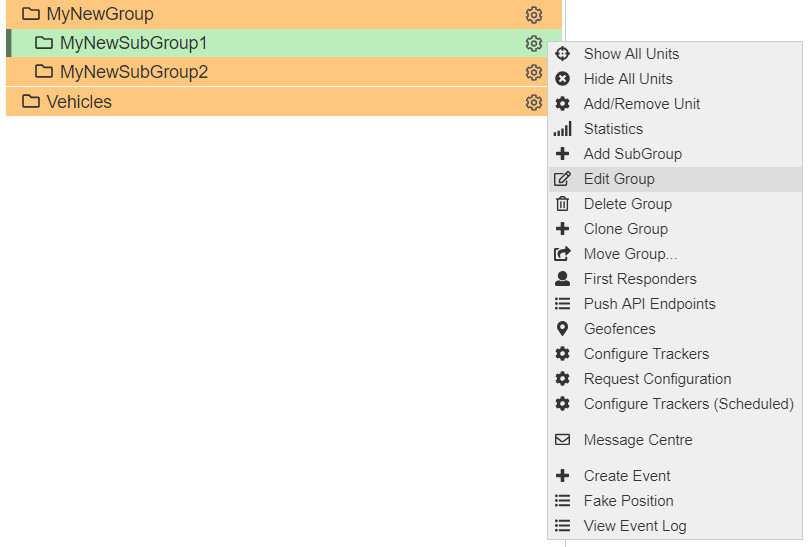Click the plus icon beside Add SubGroup
This screenshot has width=810, height=547.
click(x=563, y=153)
